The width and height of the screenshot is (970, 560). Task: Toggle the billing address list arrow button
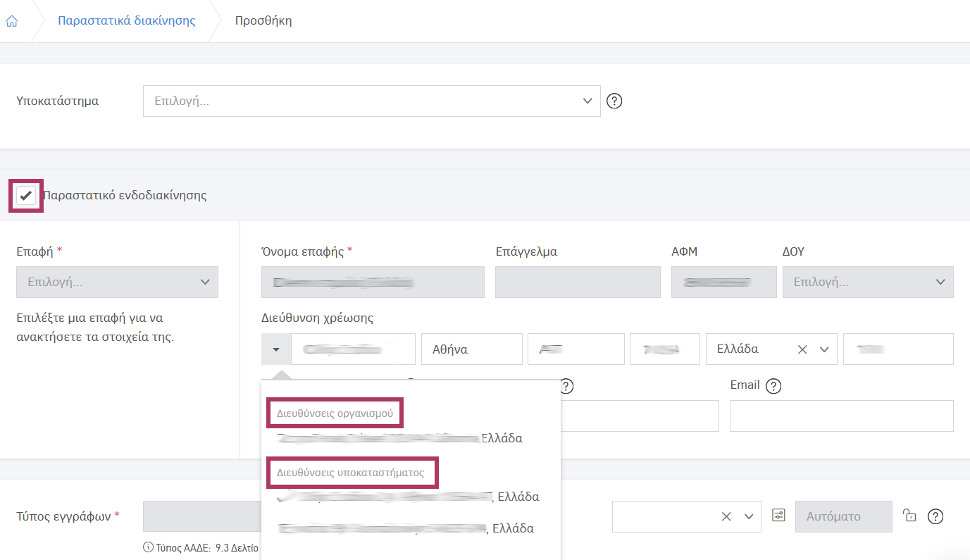[276, 349]
